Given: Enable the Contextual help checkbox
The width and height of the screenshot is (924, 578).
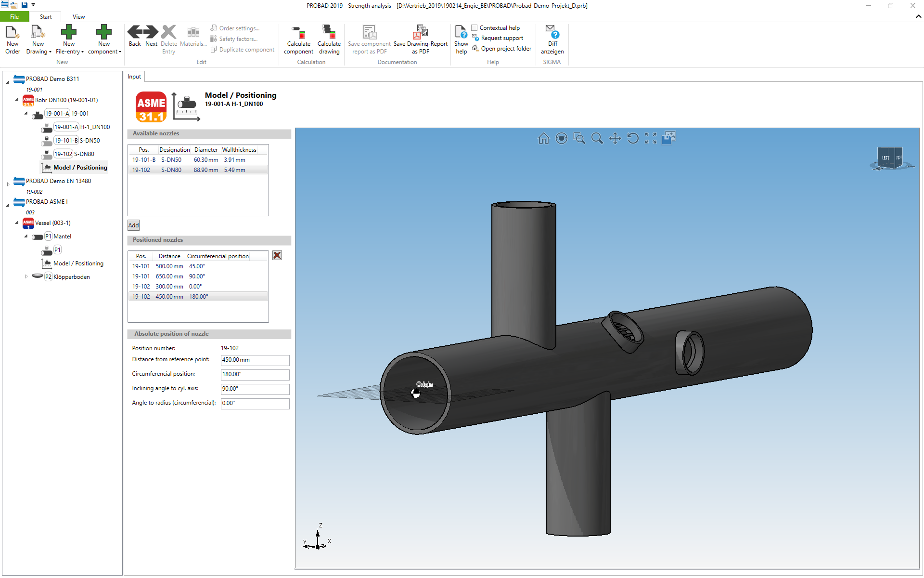Looking at the screenshot, I should click(x=475, y=28).
